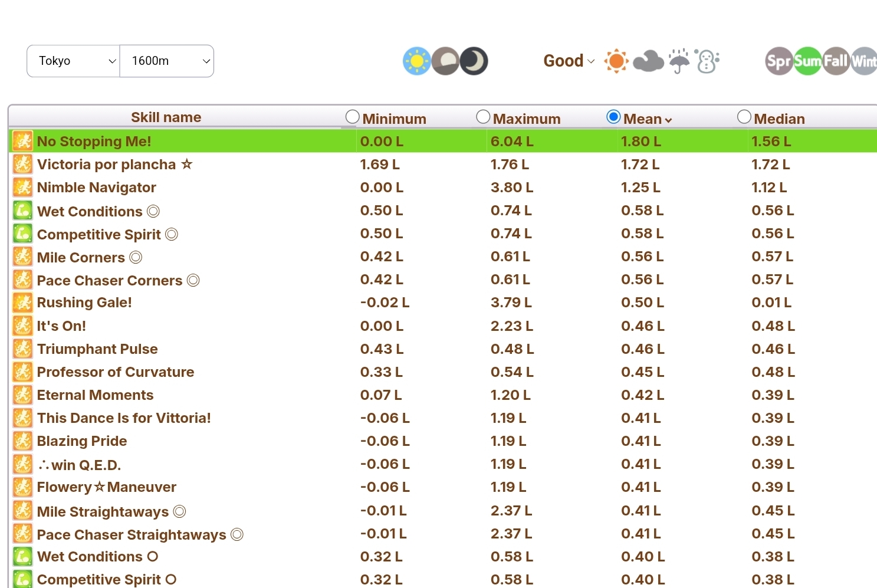
Task: Click the Rushing Gale! skill icon
Action: coord(22,303)
